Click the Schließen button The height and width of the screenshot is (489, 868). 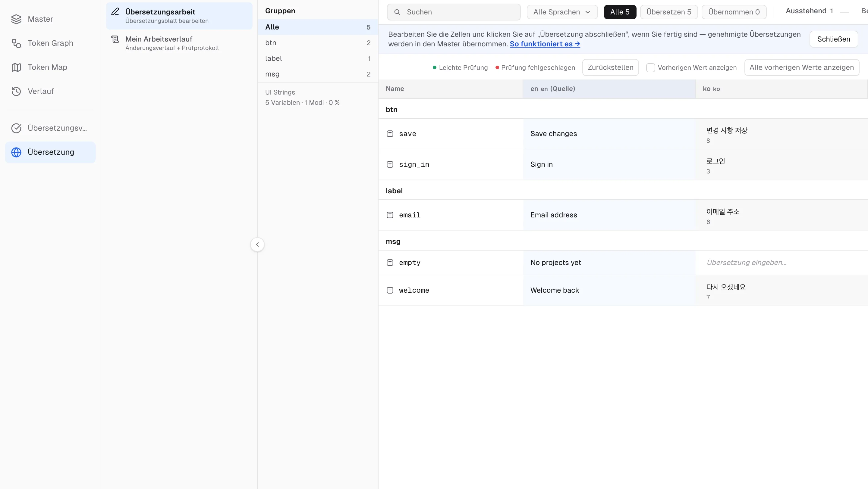(834, 39)
